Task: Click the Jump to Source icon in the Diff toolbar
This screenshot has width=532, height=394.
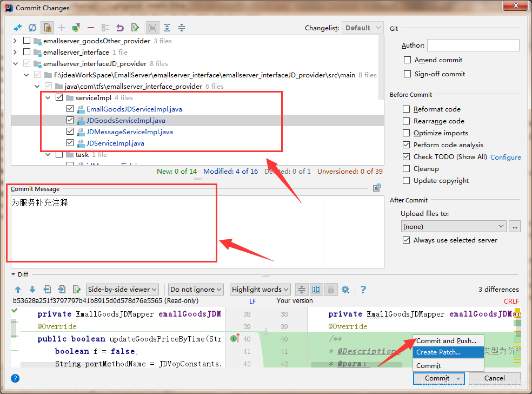Action: 76,290
